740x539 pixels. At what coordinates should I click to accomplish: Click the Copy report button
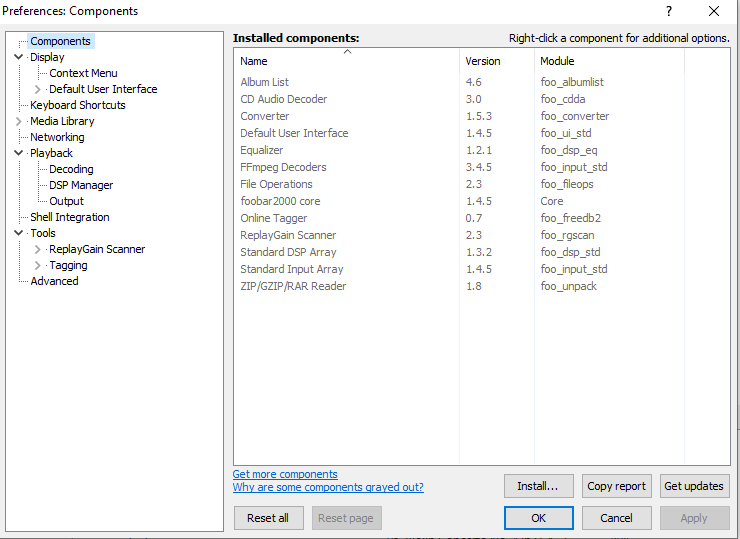coord(616,486)
